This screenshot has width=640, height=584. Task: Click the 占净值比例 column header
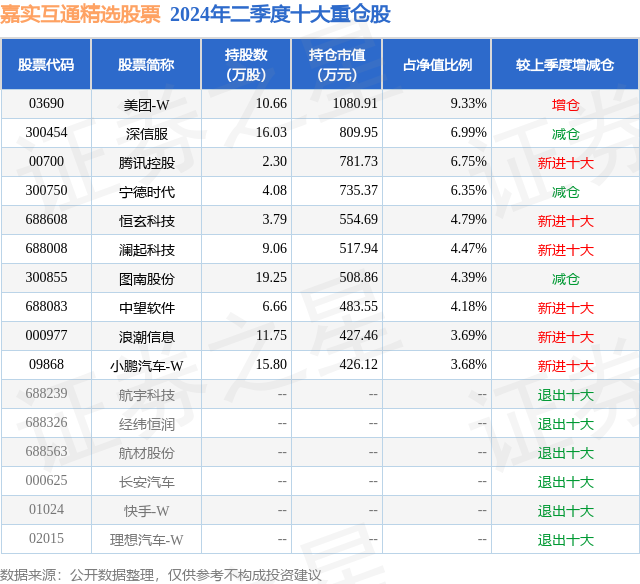pos(437,64)
